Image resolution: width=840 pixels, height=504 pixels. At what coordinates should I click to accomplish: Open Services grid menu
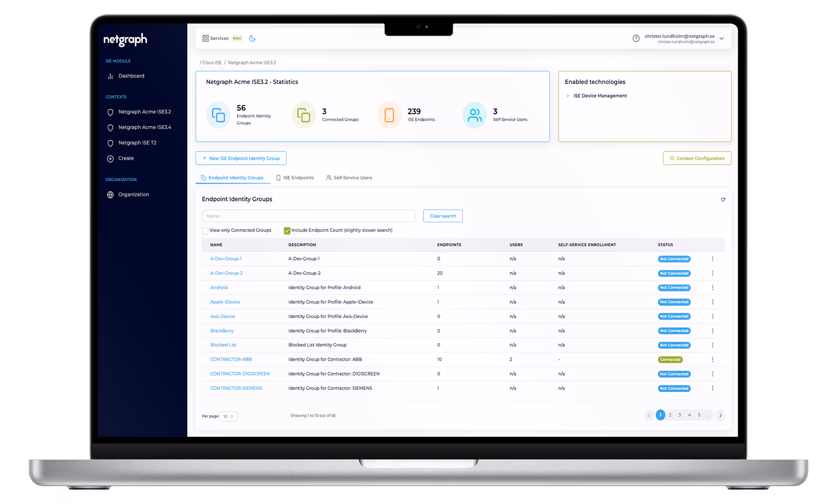coord(206,38)
